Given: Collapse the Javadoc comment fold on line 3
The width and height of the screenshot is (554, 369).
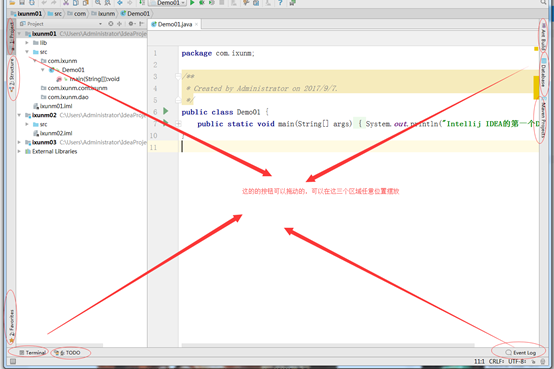Looking at the screenshot, I should point(178,76).
